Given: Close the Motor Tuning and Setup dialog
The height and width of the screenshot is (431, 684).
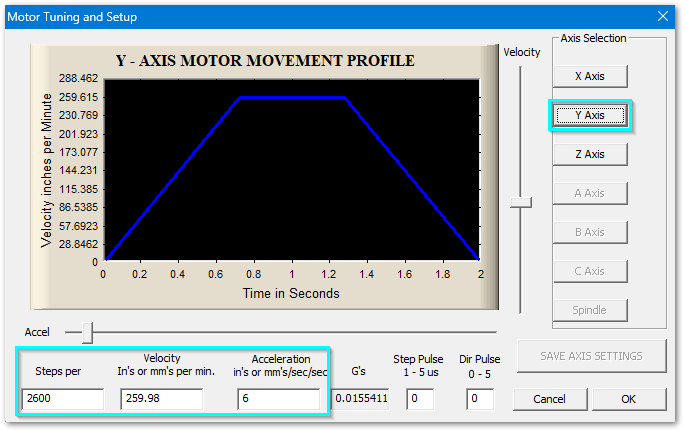Looking at the screenshot, I should click(662, 16).
